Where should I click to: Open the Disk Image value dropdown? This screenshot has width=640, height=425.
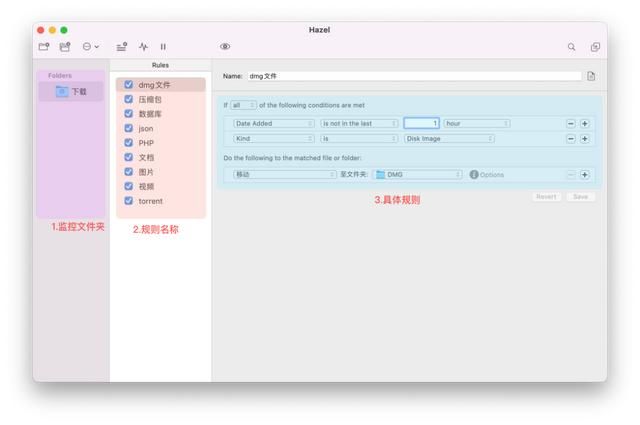point(449,139)
